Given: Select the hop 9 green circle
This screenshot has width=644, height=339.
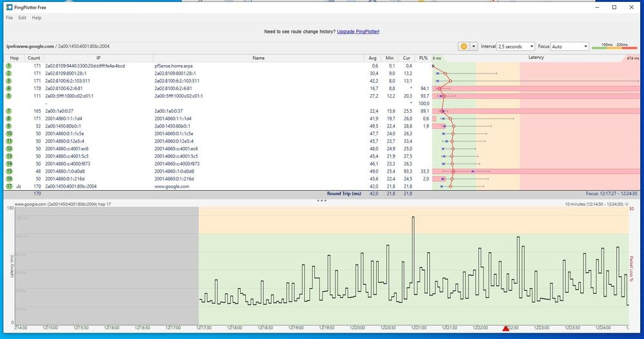Looking at the screenshot, I should point(8,126).
